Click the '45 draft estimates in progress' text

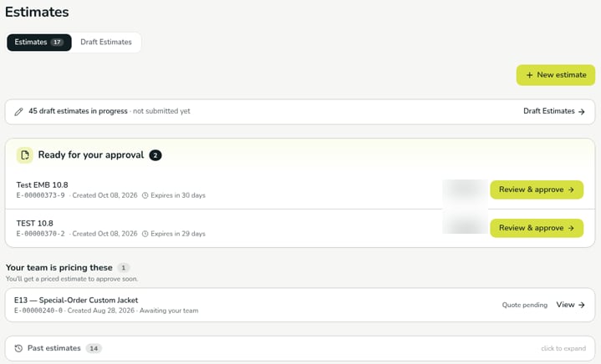(x=78, y=111)
